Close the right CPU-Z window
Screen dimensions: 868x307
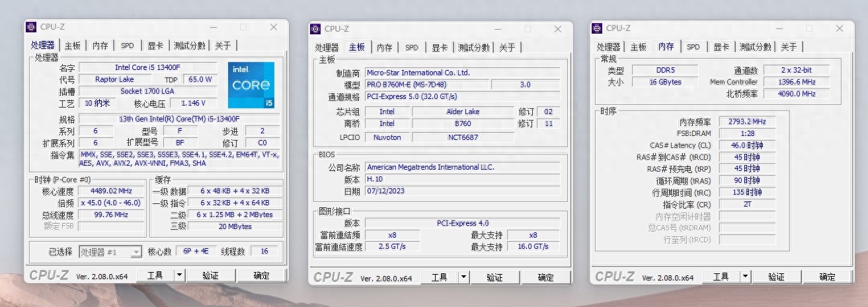click(840, 28)
